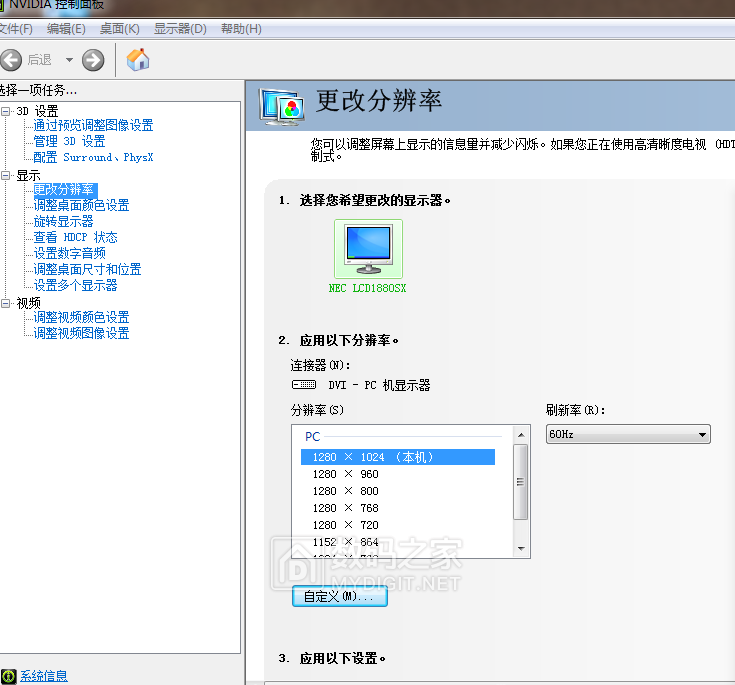
Task: Click the 更改分辨率 header monitor icon
Action: click(282, 107)
